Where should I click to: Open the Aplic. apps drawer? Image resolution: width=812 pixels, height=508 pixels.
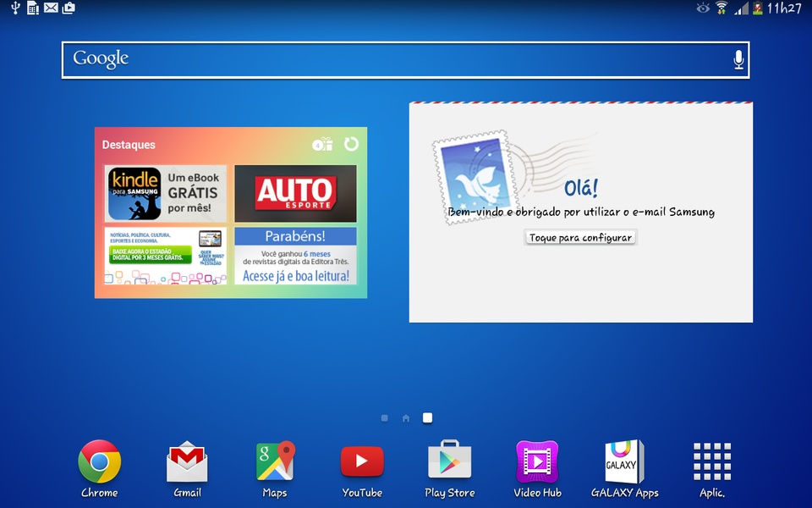(x=712, y=461)
